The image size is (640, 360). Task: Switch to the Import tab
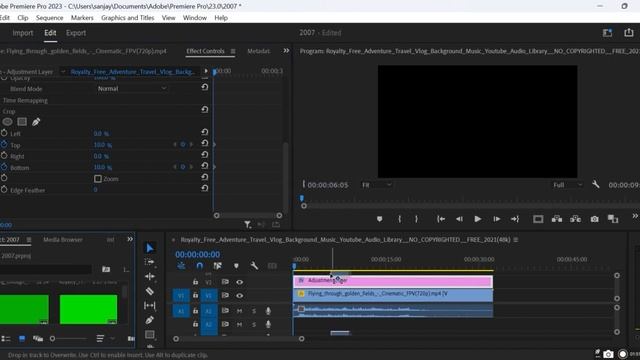click(23, 33)
